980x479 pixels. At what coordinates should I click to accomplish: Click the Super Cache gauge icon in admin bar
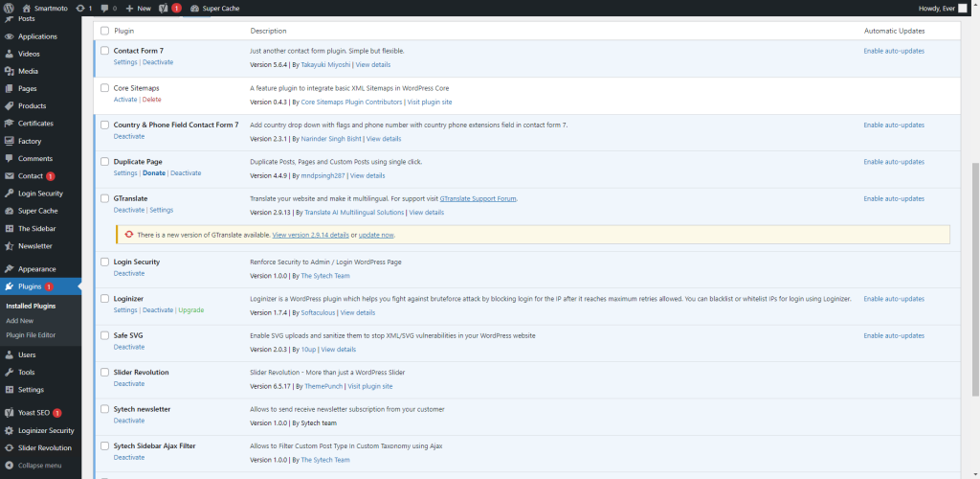(x=194, y=8)
